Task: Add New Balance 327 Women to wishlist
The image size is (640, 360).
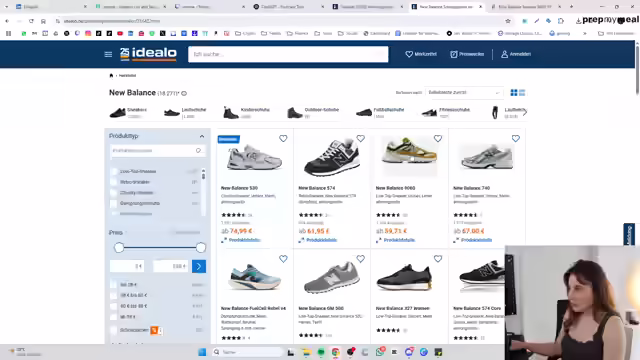Action: tap(438, 259)
